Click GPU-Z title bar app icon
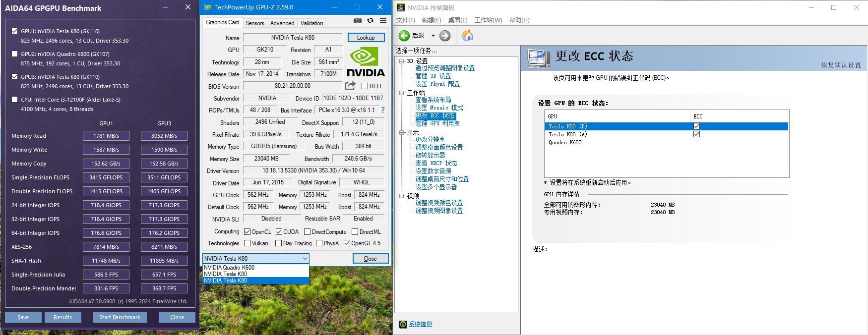This screenshot has width=868, height=335. pyautogui.click(x=207, y=7)
